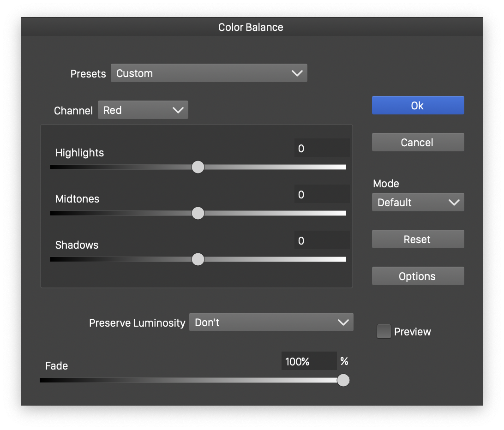
Task: Click the Fade percentage input field
Action: (309, 361)
